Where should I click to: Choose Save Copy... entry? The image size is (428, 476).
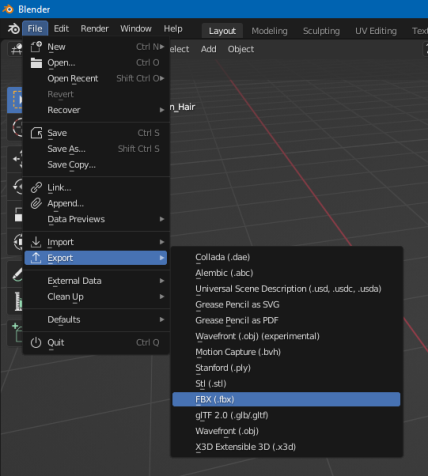pyautogui.click(x=96, y=165)
